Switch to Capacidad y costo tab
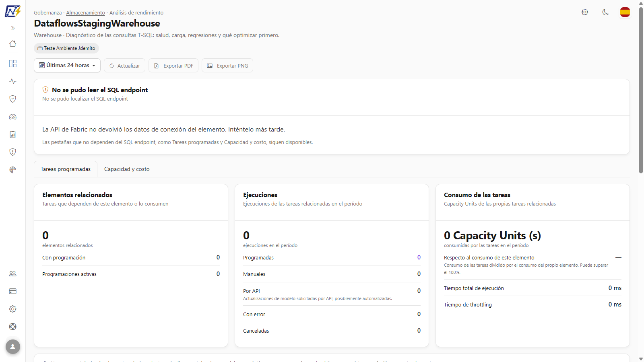Screen dimensions: 644x362 [x=127, y=169]
